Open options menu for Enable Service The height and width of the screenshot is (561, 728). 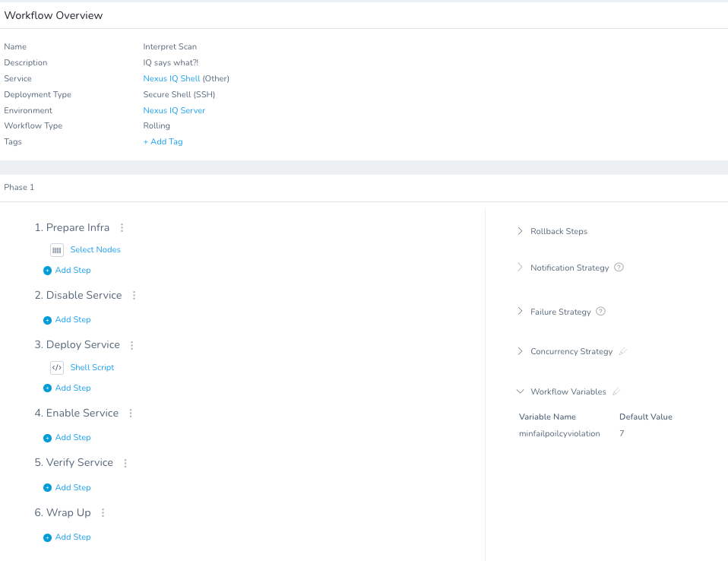(x=131, y=414)
